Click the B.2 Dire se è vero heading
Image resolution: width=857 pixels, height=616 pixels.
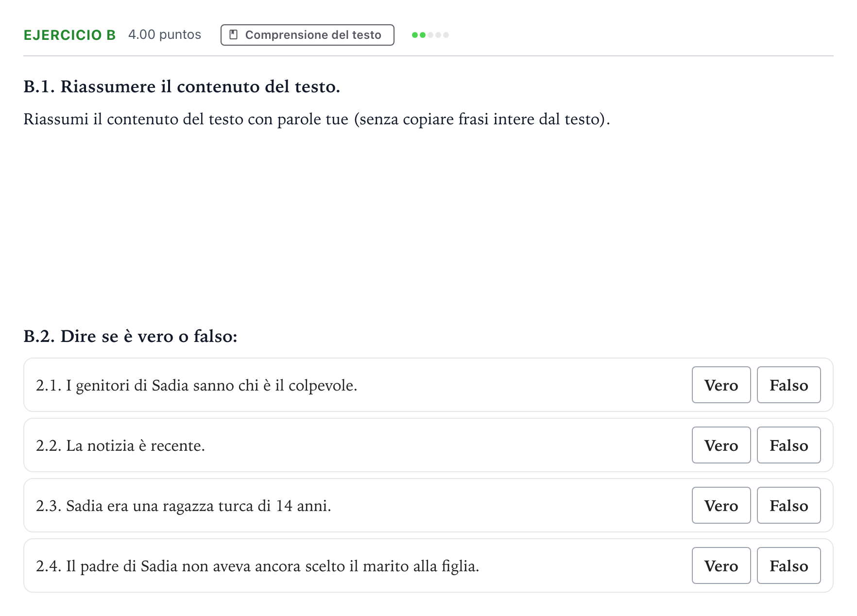click(130, 336)
